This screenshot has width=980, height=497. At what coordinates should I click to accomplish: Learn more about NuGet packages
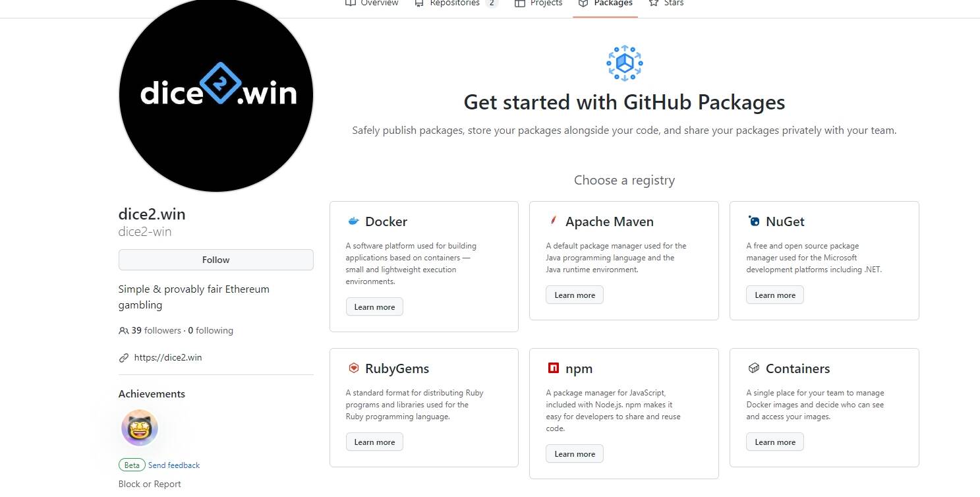click(x=775, y=295)
